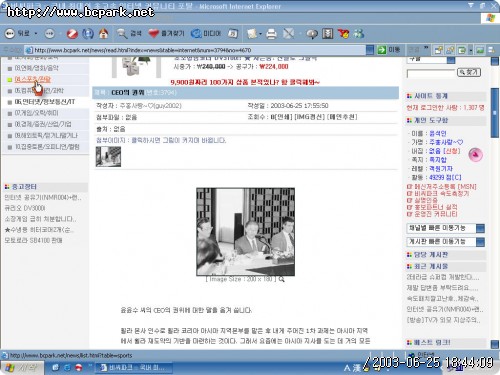Open the 04.스포츠/레저 category link
Image resolution: width=500 pixels, height=375 pixels.
pyautogui.click(x=32, y=79)
